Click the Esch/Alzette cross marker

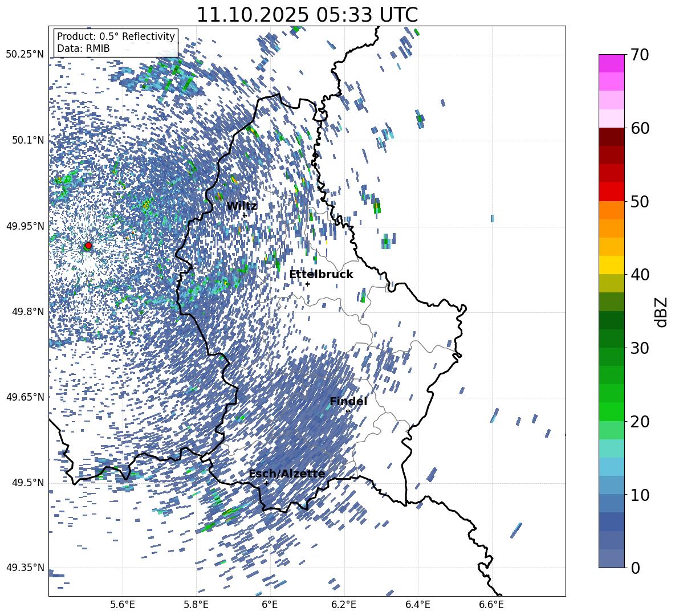click(266, 483)
